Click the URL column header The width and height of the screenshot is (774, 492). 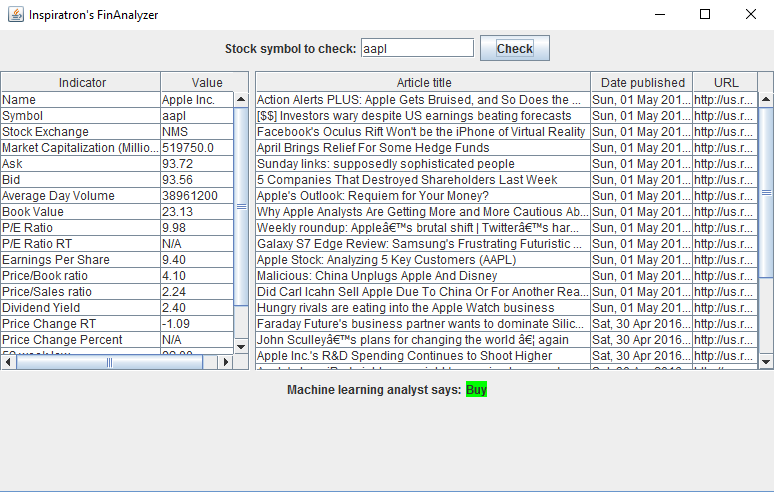coord(726,82)
